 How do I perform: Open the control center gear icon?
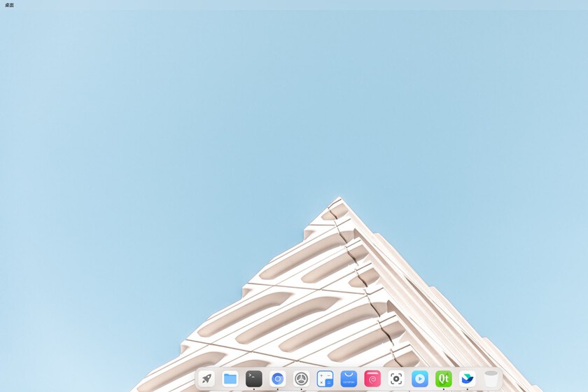click(301, 379)
